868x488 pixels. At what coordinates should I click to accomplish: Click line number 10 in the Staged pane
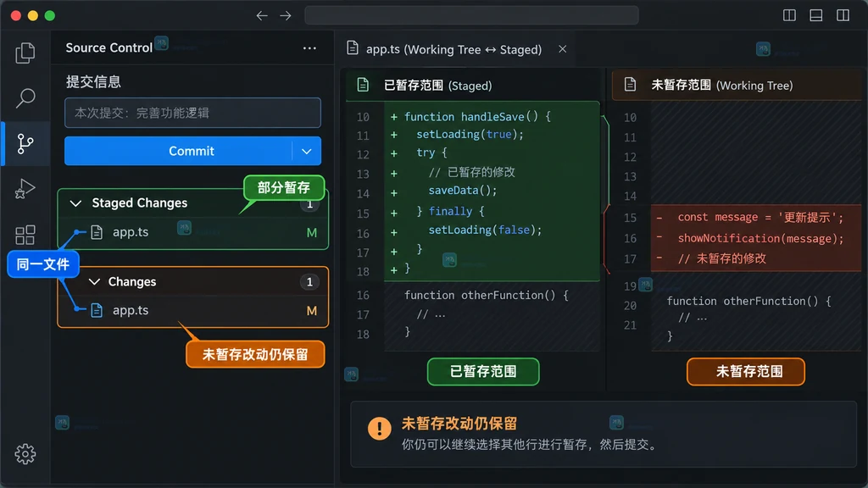coord(363,117)
